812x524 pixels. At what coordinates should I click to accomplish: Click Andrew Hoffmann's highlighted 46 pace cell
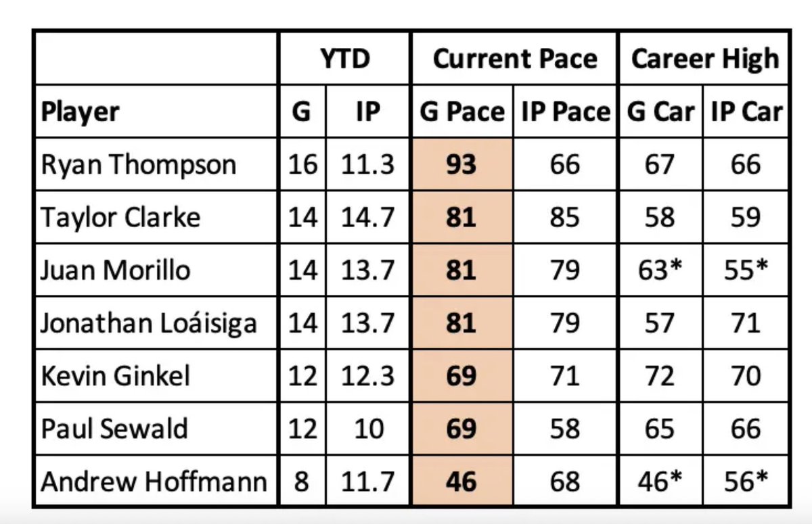(x=461, y=481)
